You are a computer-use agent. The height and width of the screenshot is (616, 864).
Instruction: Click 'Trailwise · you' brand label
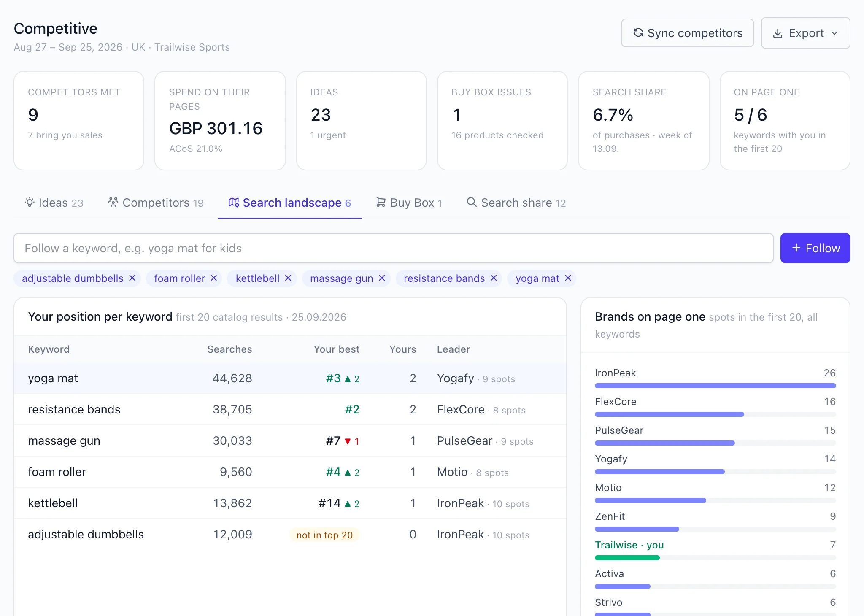pos(629,545)
